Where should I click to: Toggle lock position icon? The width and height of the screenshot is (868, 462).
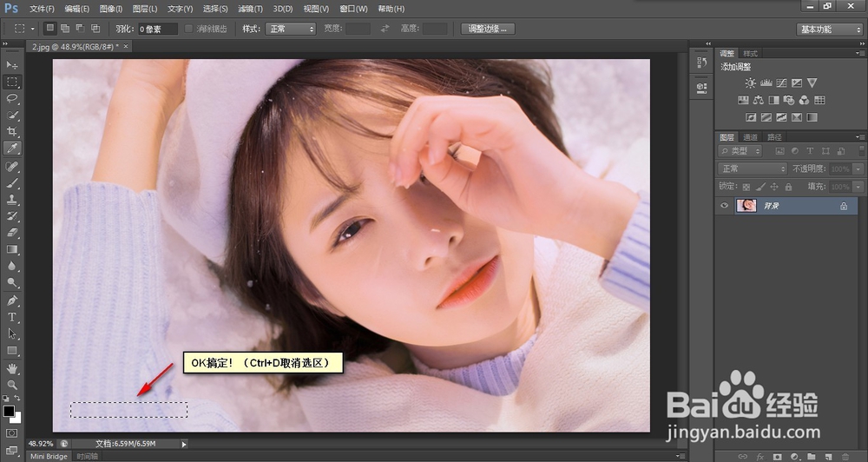pyautogui.click(x=774, y=187)
